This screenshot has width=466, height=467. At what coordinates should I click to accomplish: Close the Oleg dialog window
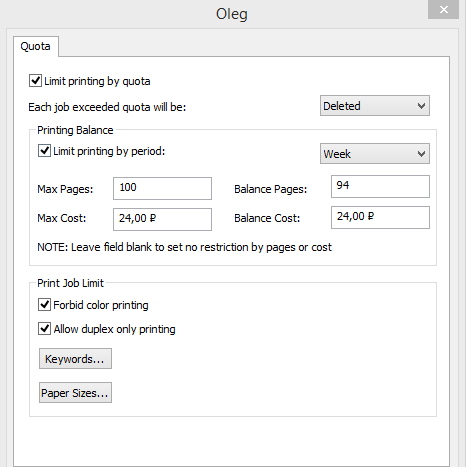(x=443, y=9)
